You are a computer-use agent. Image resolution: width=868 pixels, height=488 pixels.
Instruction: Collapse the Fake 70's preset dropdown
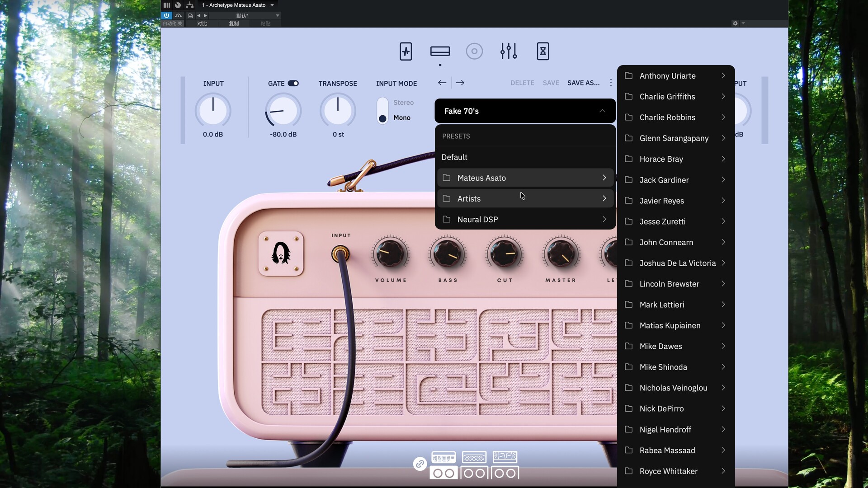pos(602,111)
